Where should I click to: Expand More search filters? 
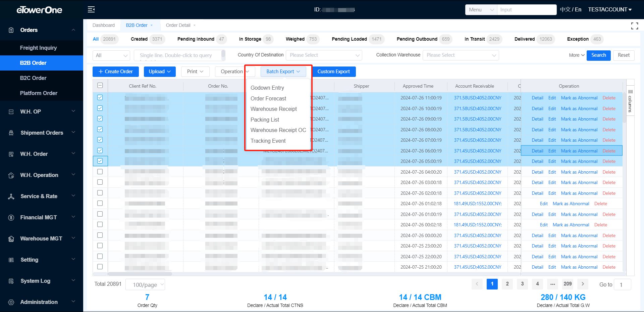click(577, 55)
